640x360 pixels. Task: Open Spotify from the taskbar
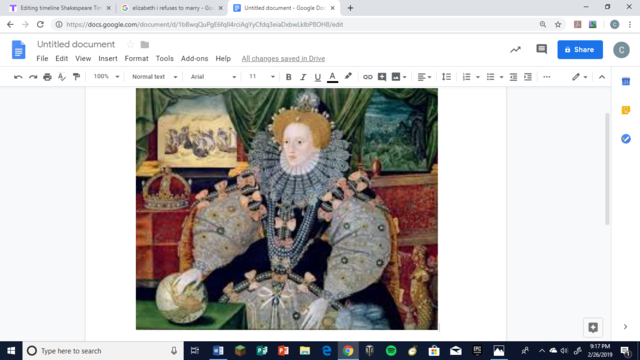tap(391, 351)
